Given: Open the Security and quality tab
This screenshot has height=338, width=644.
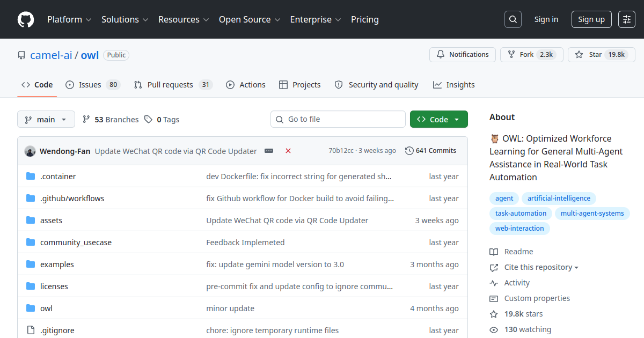Looking at the screenshot, I should click(376, 85).
